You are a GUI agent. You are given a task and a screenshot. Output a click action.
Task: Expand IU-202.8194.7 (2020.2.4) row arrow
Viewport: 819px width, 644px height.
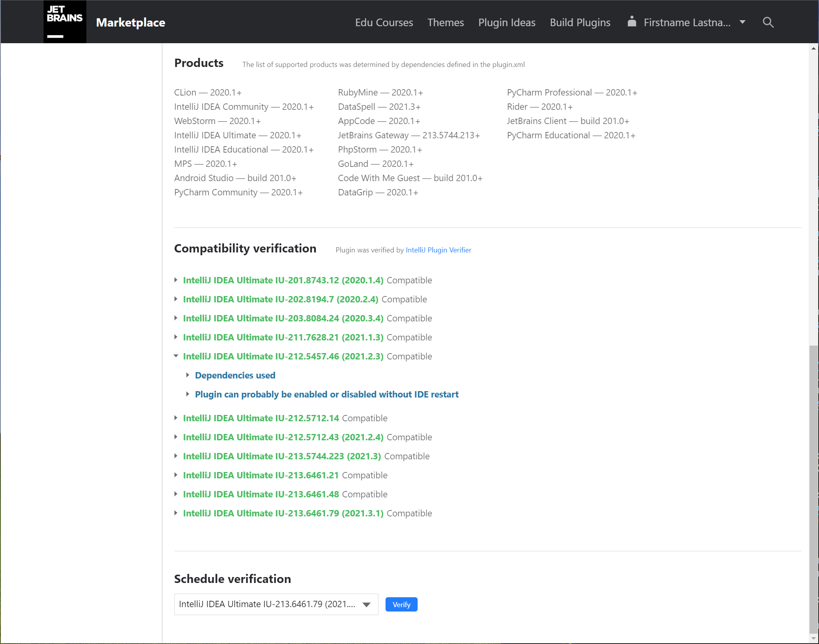[x=176, y=299]
